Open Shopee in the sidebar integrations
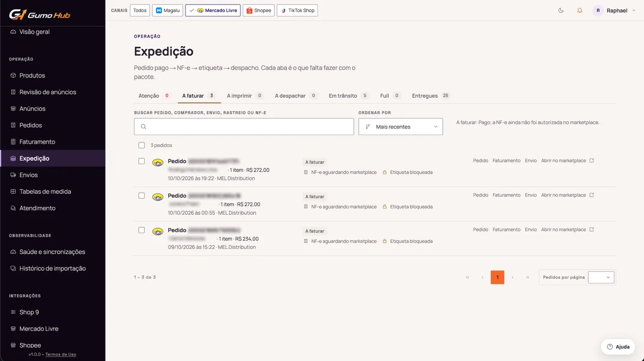 pyautogui.click(x=30, y=345)
